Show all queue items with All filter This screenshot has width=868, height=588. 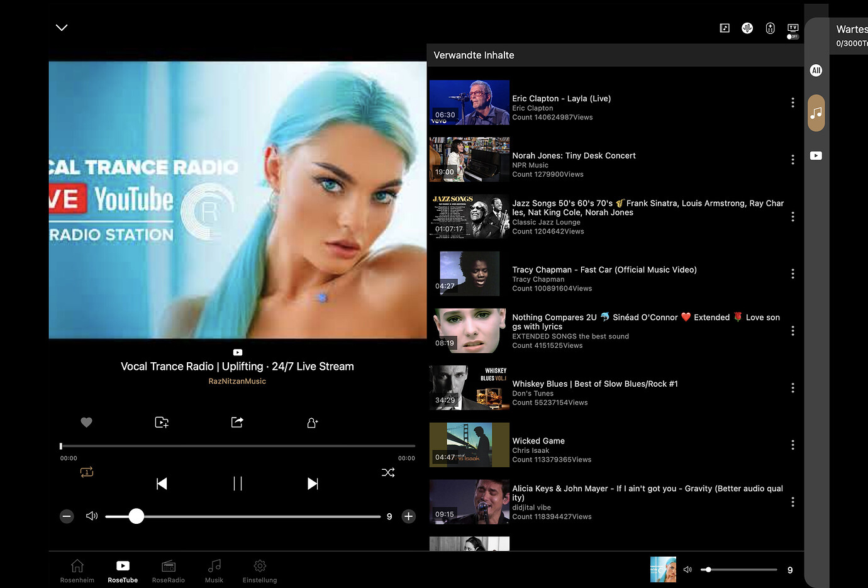point(816,70)
